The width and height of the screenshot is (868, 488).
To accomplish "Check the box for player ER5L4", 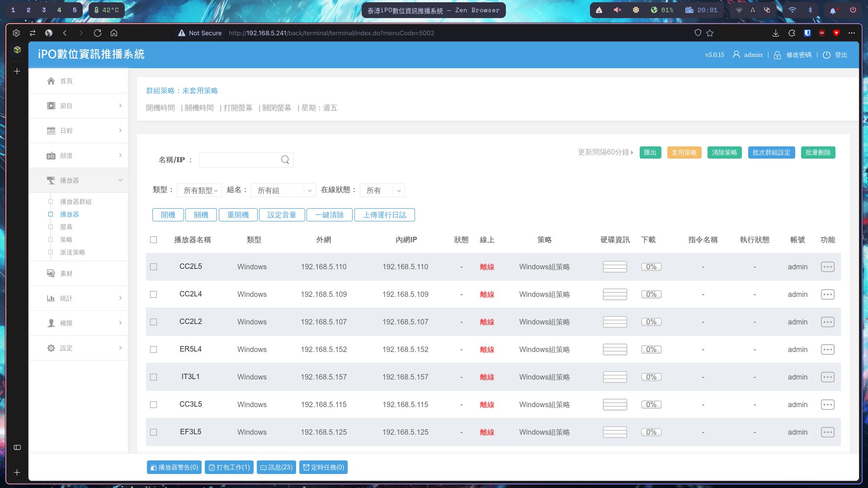I will [153, 350].
